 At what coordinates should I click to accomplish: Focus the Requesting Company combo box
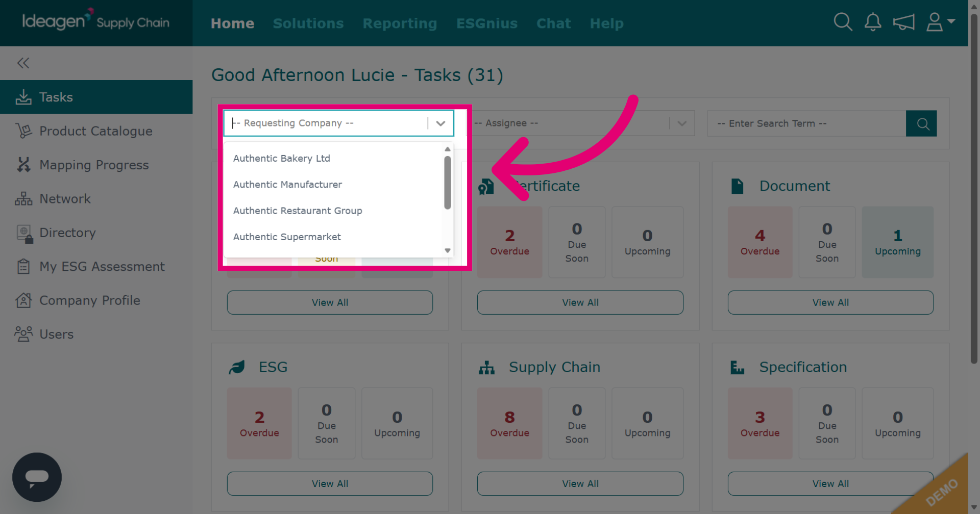tap(339, 123)
